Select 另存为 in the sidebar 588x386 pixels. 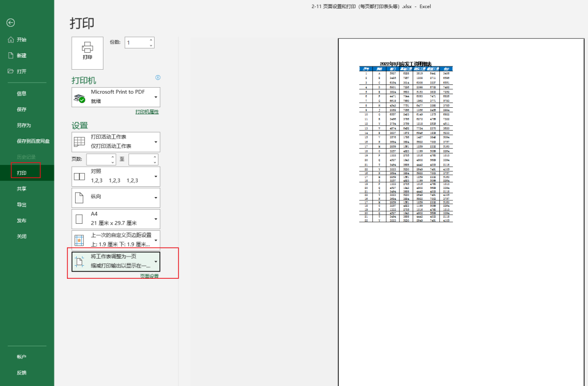[24, 125]
